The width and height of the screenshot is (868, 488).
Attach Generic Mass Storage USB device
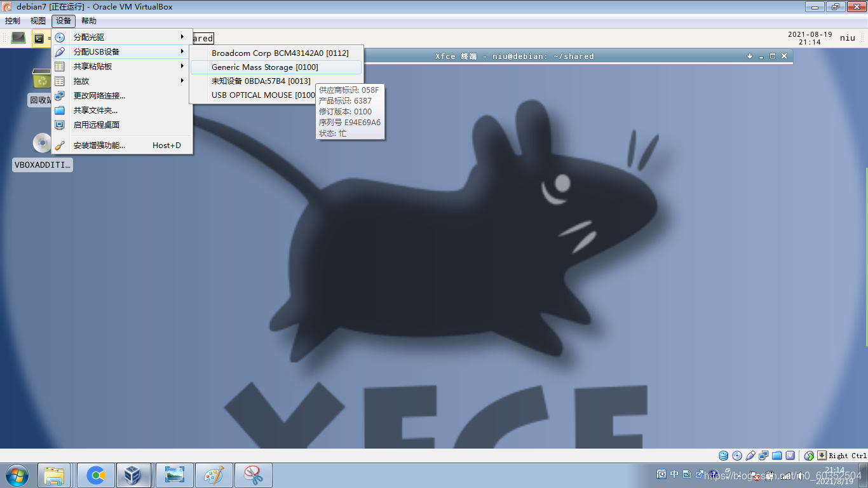[x=276, y=67]
